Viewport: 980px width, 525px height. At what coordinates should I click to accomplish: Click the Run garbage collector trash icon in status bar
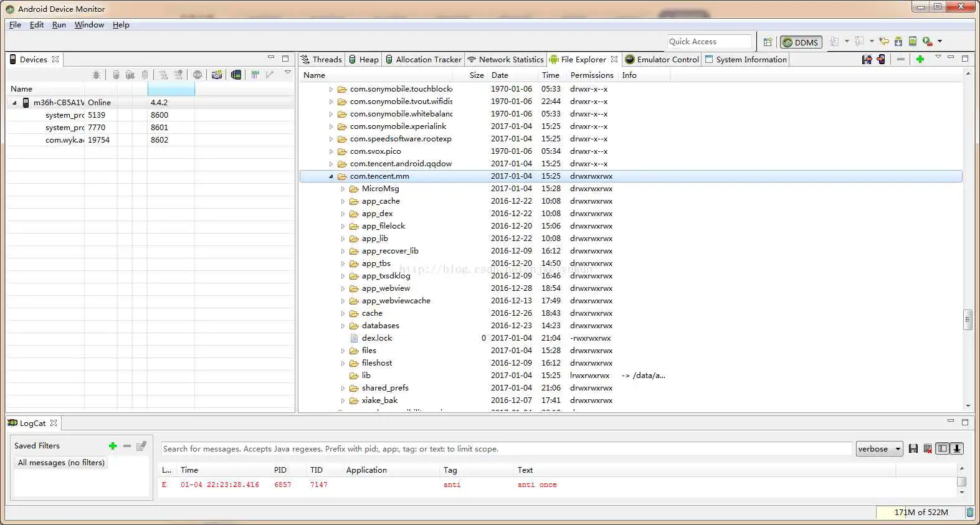click(969, 512)
